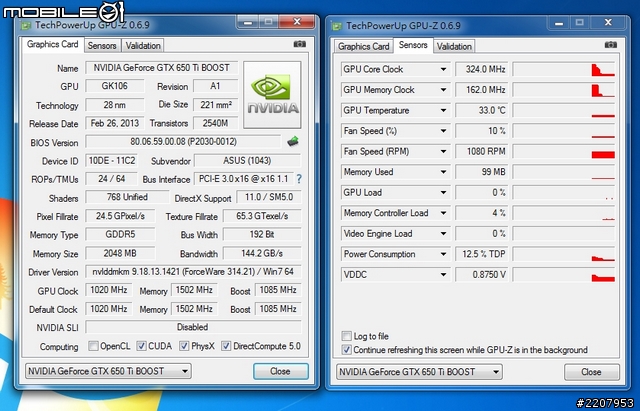The height and width of the screenshot is (411, 640).
Task: Uncheck Continue refreshing in background option
Action: pos(346,350)
